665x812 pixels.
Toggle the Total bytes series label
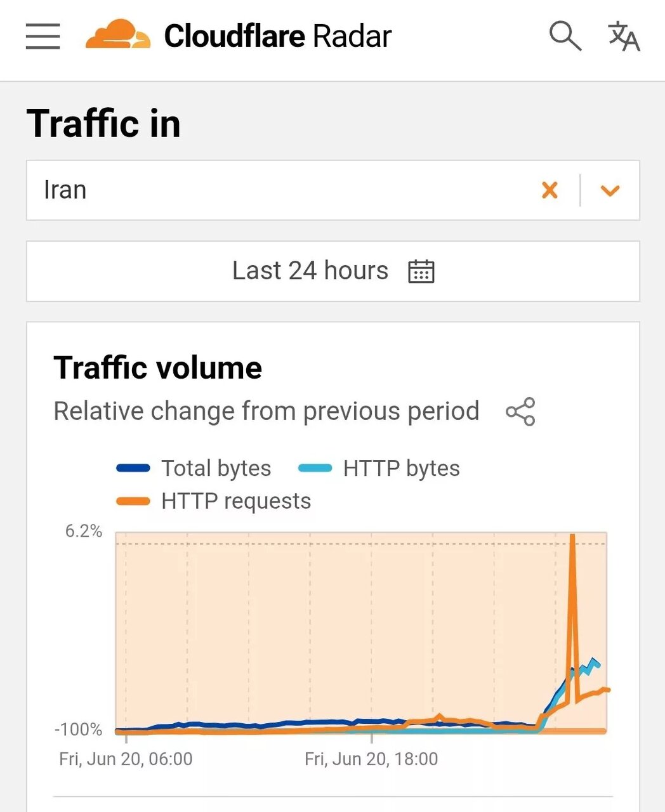(x=216, y=469)
